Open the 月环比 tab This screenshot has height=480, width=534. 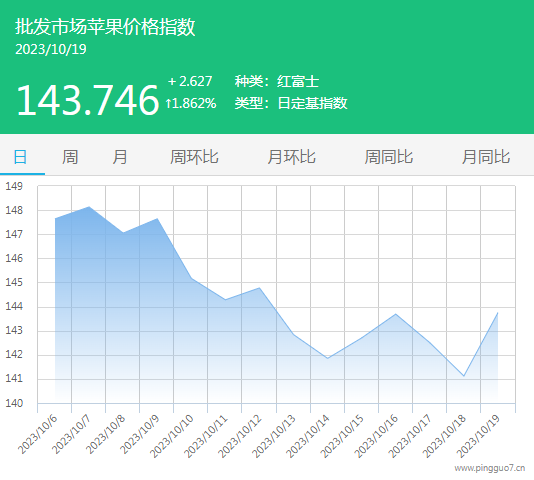click(x=292, y=157)
